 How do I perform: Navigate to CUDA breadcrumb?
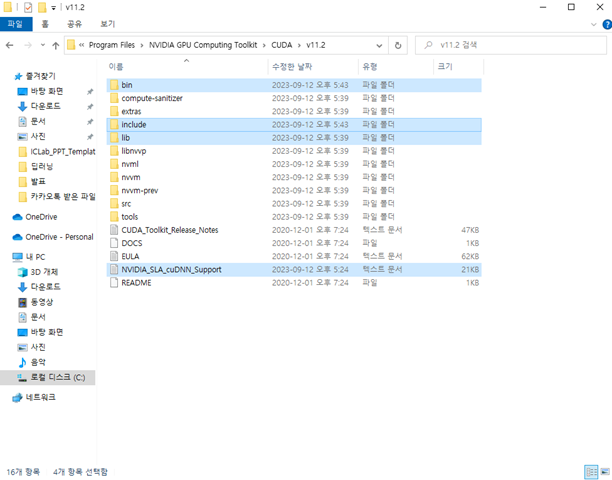tap(281, 45)
